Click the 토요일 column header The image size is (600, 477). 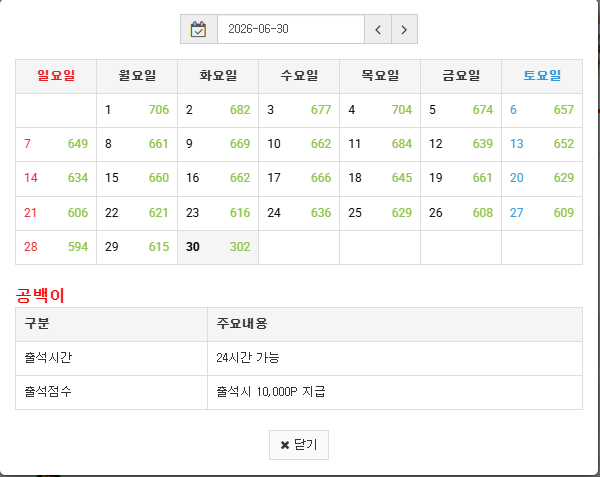point(542,76)
